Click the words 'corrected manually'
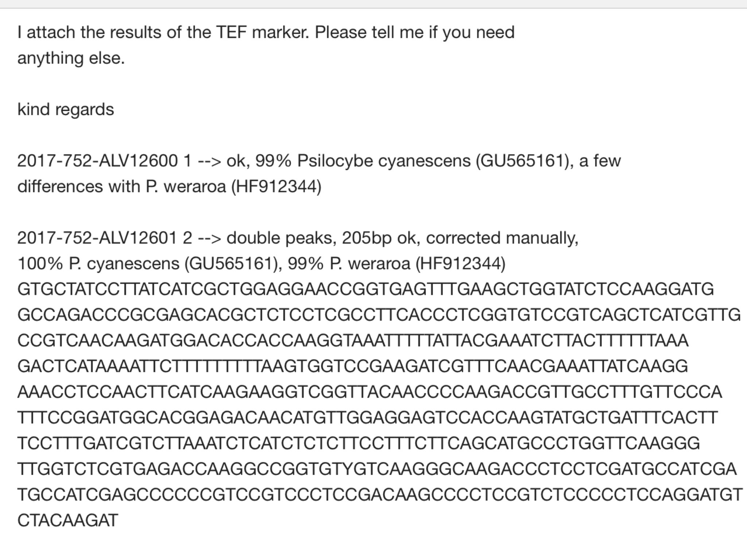This screenshot has height=560, width=747. (502, 238)
